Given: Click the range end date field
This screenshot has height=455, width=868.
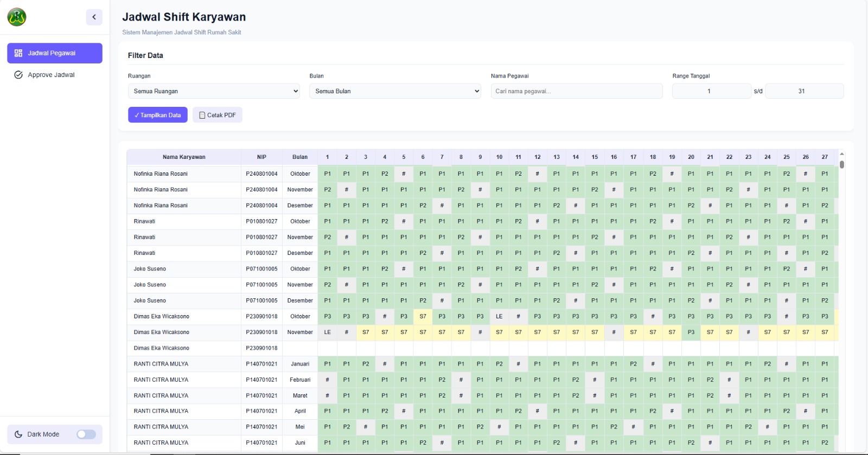Looking at the screenshot, I should [x=805, y=91].
